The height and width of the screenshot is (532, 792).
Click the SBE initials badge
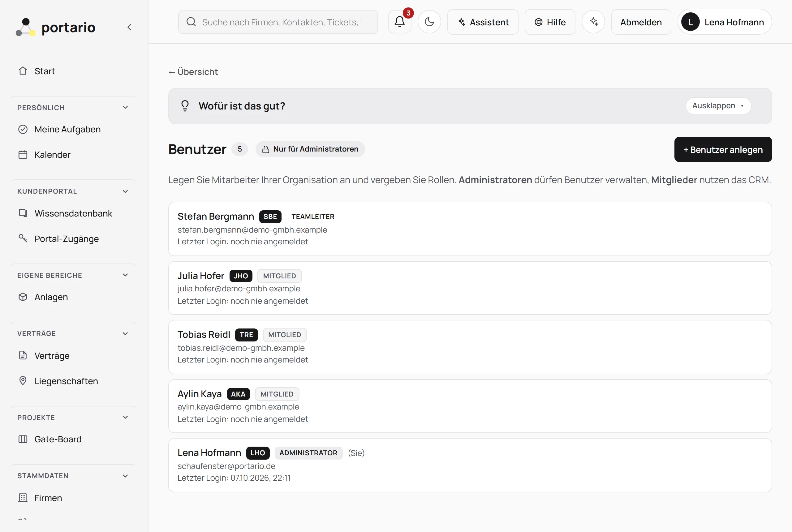point(270,217)
